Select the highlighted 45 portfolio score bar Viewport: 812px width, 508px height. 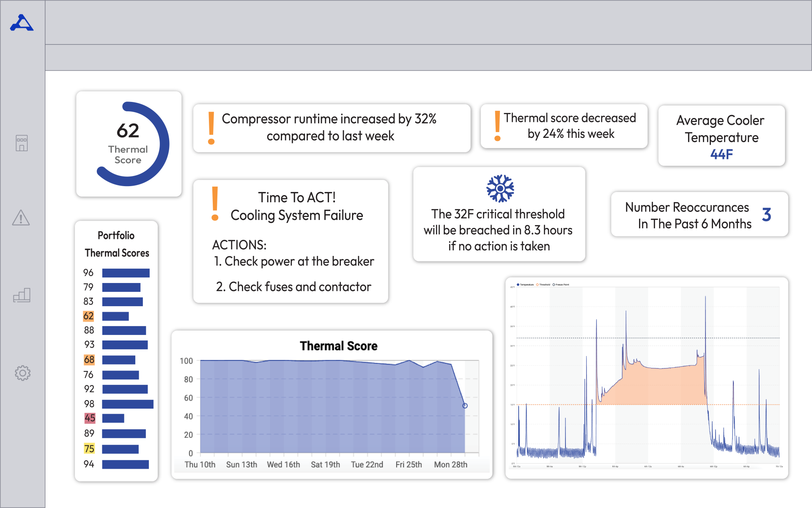pos(113,418)
